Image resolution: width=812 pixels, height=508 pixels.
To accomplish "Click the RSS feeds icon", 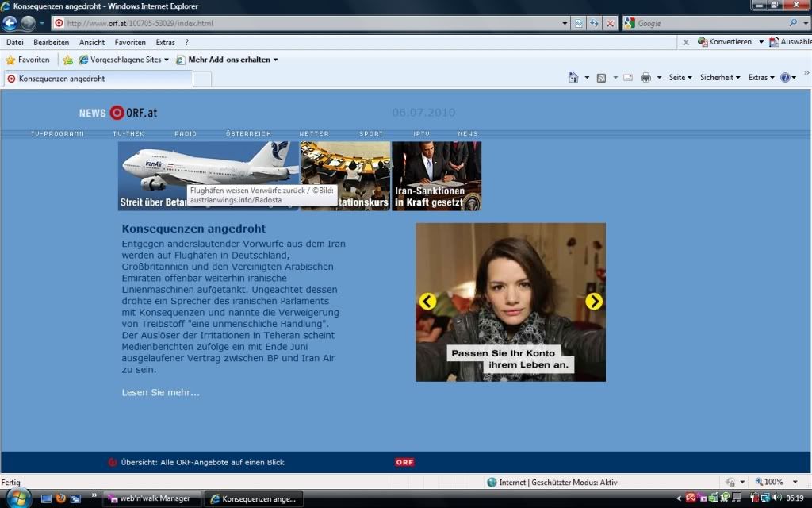I will (x=601, y=78).
